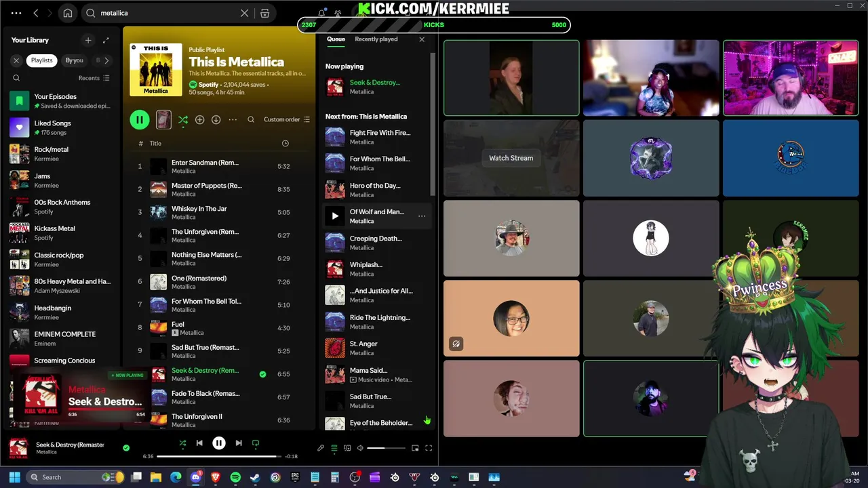Pause the This Is Metallica playlist
The image size is (868, 488).
139,120
